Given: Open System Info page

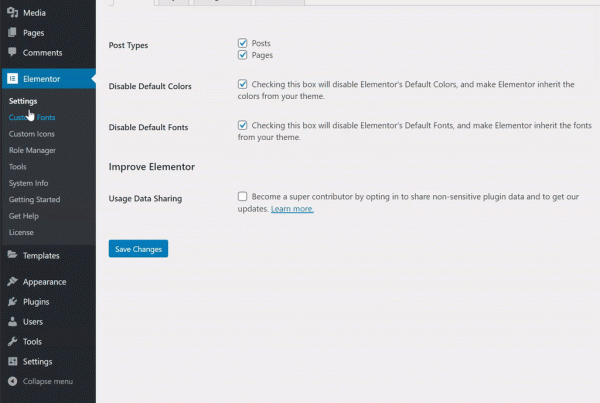Looking at the screenshot, I should coord(28,183).
